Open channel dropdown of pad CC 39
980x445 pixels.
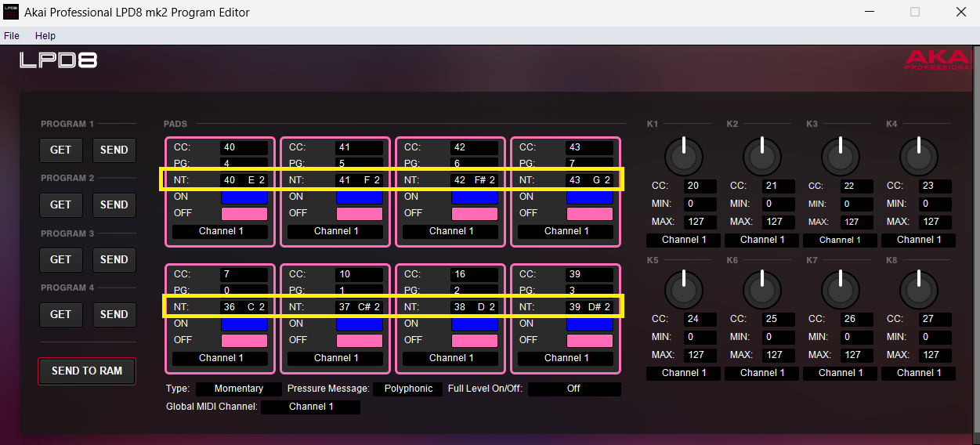566,358
